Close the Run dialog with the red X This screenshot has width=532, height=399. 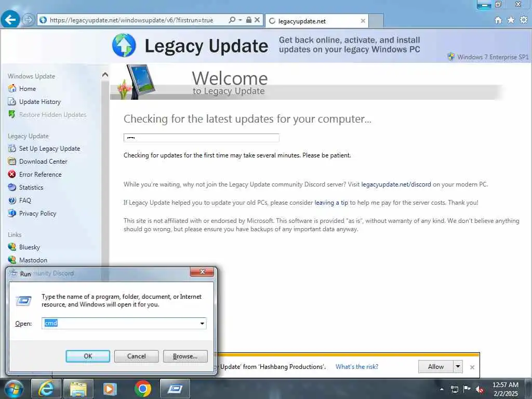click(202, 272)
